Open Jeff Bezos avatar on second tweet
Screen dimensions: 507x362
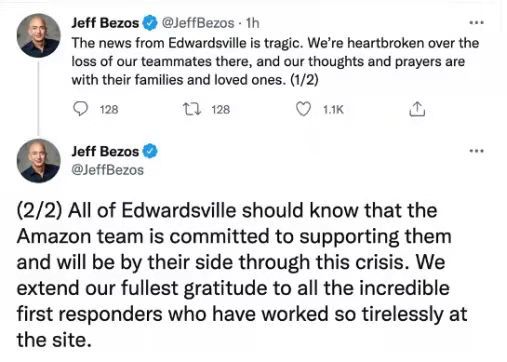[x=39, y=161]
